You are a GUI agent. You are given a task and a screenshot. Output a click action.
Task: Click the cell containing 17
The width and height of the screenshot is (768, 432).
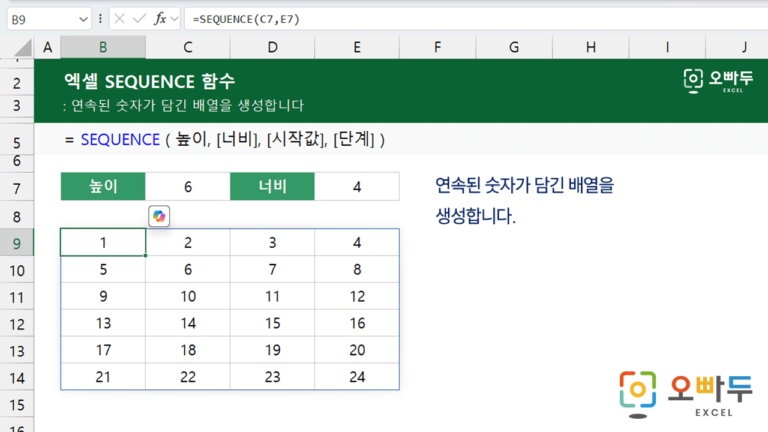103,350
